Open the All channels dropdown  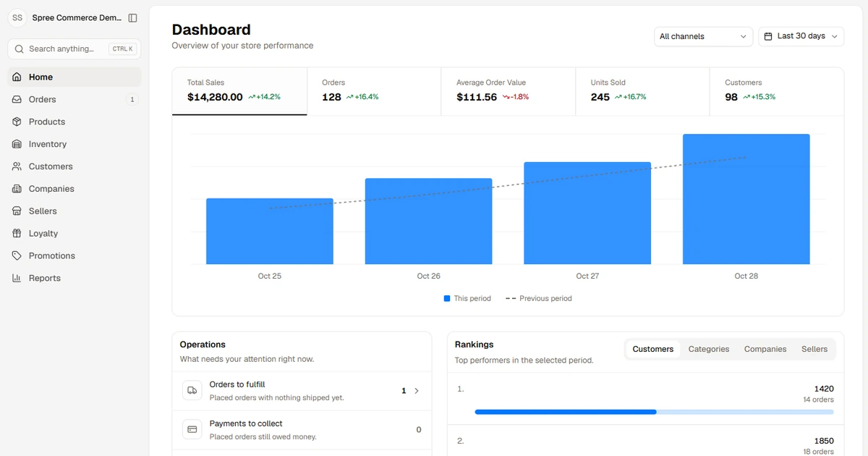click(703, 36)
